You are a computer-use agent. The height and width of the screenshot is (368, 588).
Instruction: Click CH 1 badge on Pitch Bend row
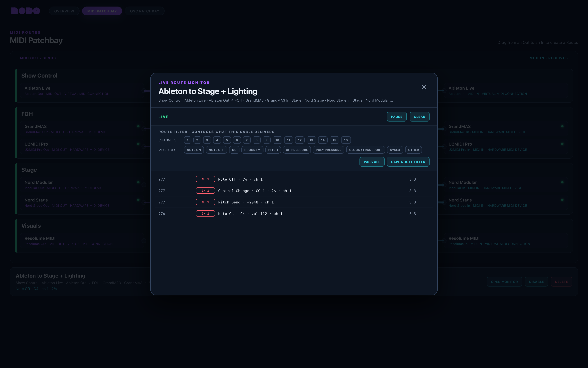pos(205,202)
